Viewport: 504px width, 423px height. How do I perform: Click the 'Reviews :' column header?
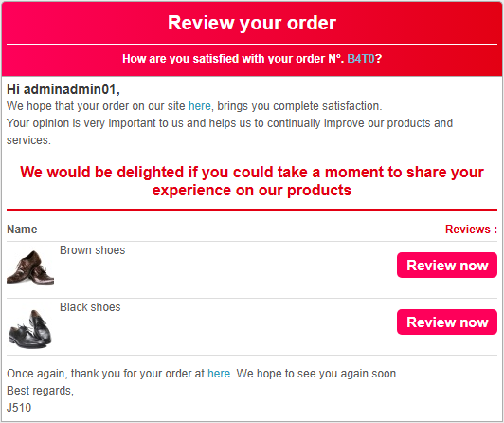(471, 229)
